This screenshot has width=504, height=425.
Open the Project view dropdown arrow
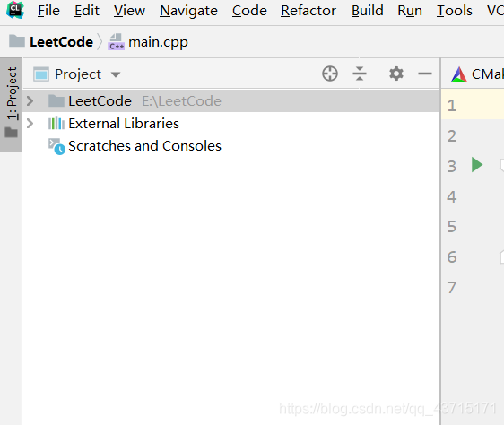tap(116, 75)
